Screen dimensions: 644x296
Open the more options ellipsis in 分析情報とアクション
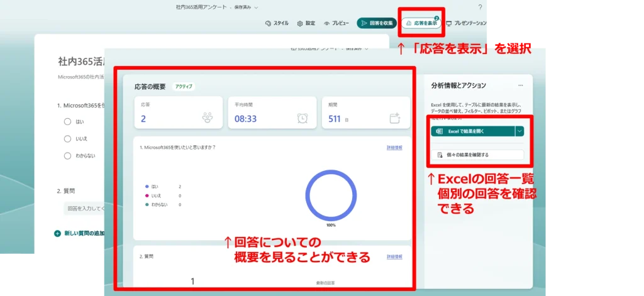pyautogui.click(x=520, y=85)
